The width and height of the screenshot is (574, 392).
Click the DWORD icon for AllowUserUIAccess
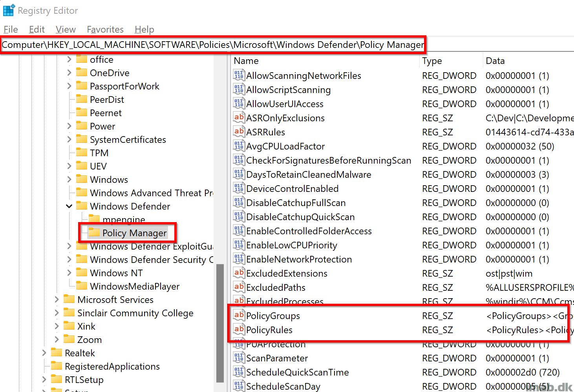(x=239, y=104)
